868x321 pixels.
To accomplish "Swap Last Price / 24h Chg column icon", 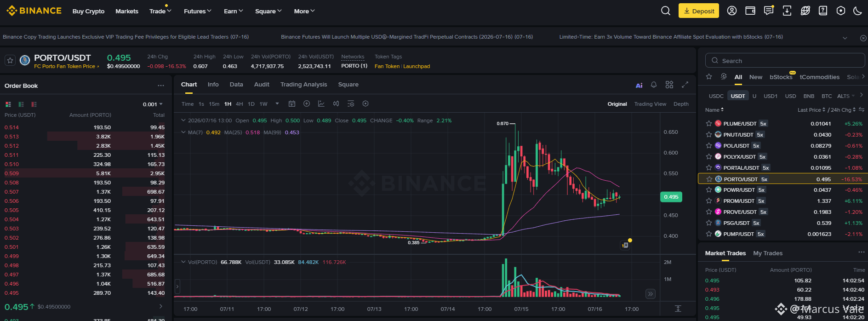I will [861, 109].
